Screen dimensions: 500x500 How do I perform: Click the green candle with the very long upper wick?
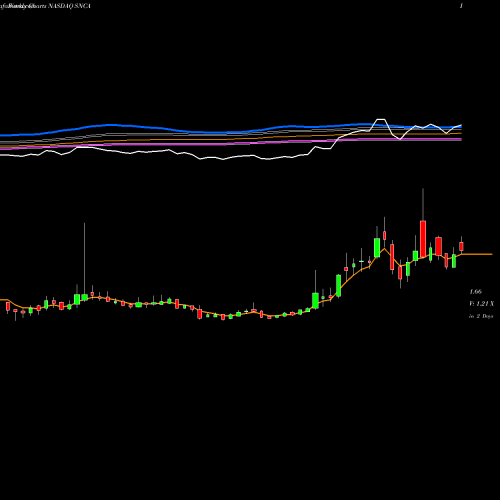pos(84,297)
